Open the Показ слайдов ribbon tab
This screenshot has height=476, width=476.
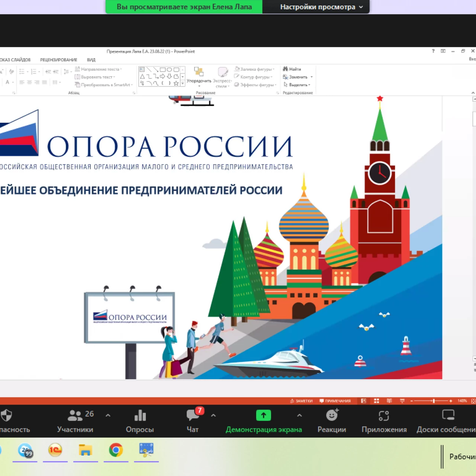point(15,59)
